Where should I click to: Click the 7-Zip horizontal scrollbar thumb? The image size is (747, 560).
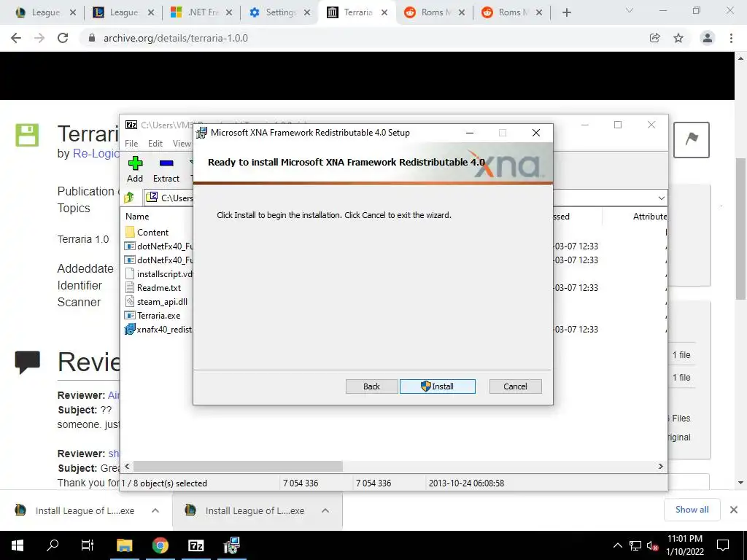point(238,466)
